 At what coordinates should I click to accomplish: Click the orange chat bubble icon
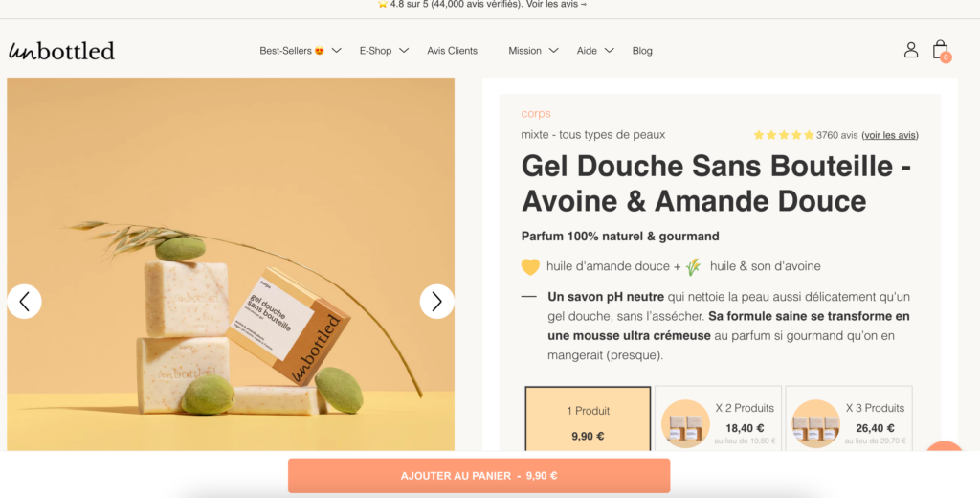tap(947, 456)
